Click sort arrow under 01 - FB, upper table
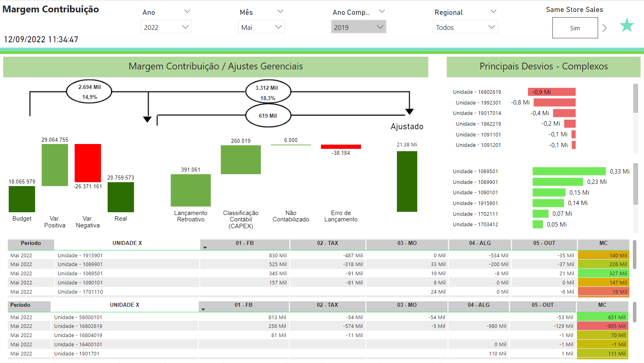 point(205,248)
